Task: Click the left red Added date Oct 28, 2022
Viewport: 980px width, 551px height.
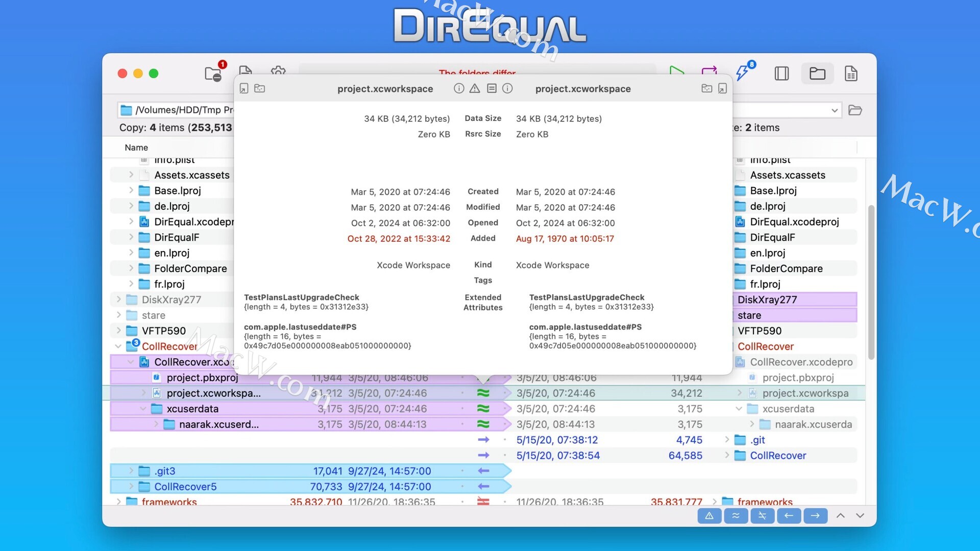Action: point(399,238)
